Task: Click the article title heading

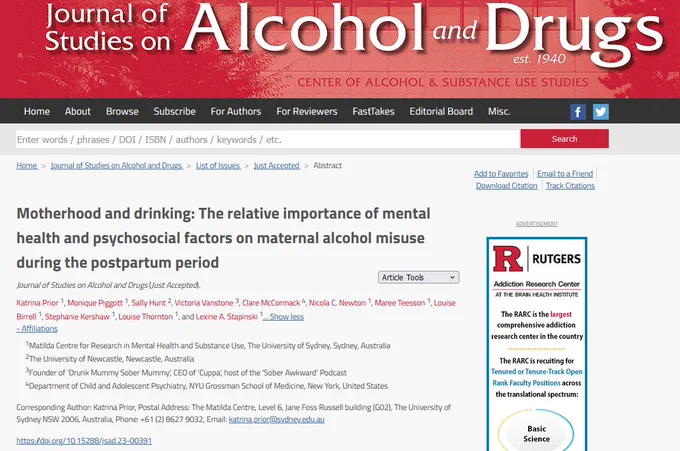Action: 224,238
